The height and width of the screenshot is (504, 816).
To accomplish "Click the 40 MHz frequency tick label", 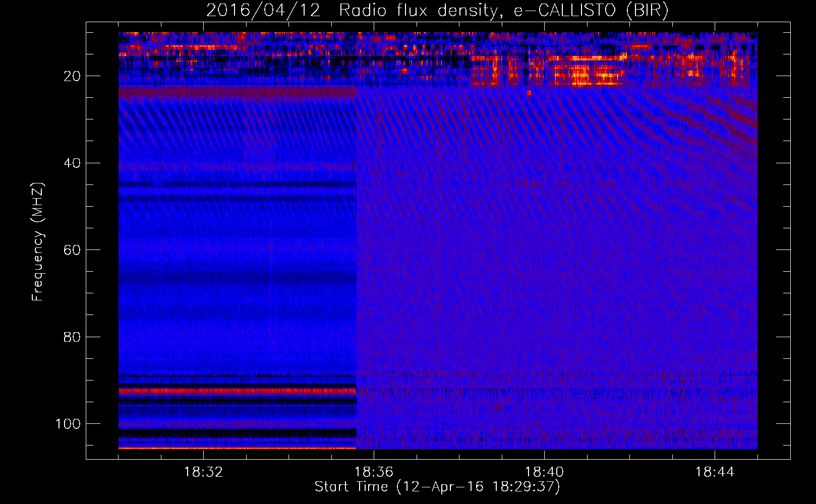I will pos(72,163).
